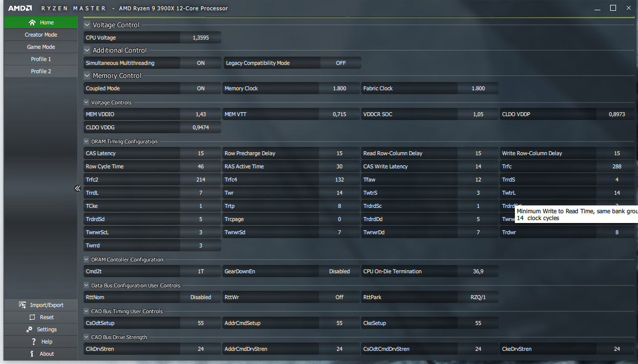This screenshot has height=364, width=638.
Task: Open Profile 2 tab
Action: pos(41,71)
